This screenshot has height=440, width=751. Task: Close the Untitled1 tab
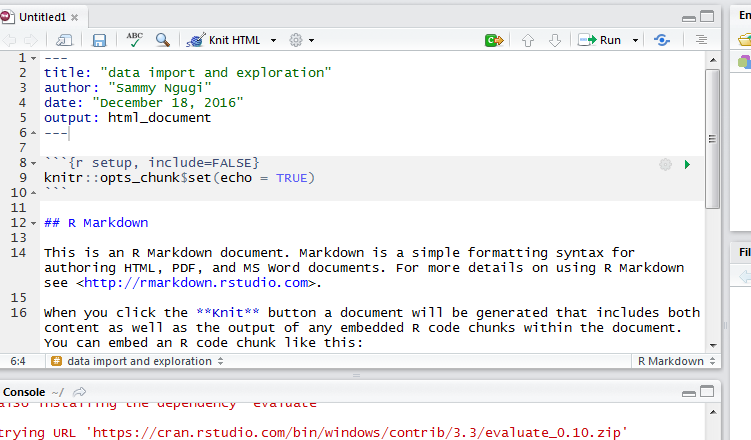(x=75, y=18)
